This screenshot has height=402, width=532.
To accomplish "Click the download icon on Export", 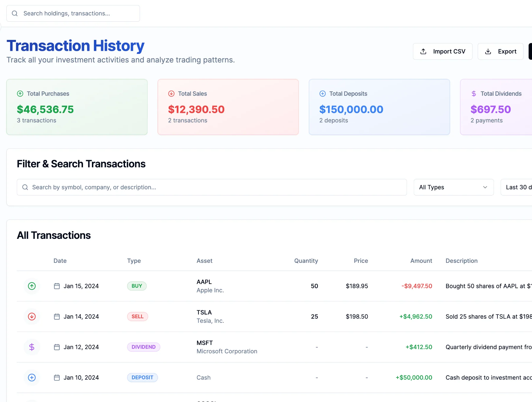I will click(x=488, y=51).
